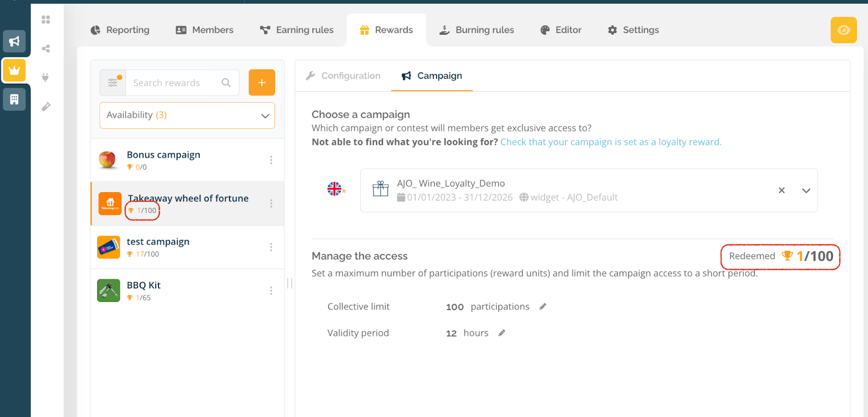This screenshot has height=417, width=868.
Task: Click the orange plus add reward button
Action: (261, 83)
